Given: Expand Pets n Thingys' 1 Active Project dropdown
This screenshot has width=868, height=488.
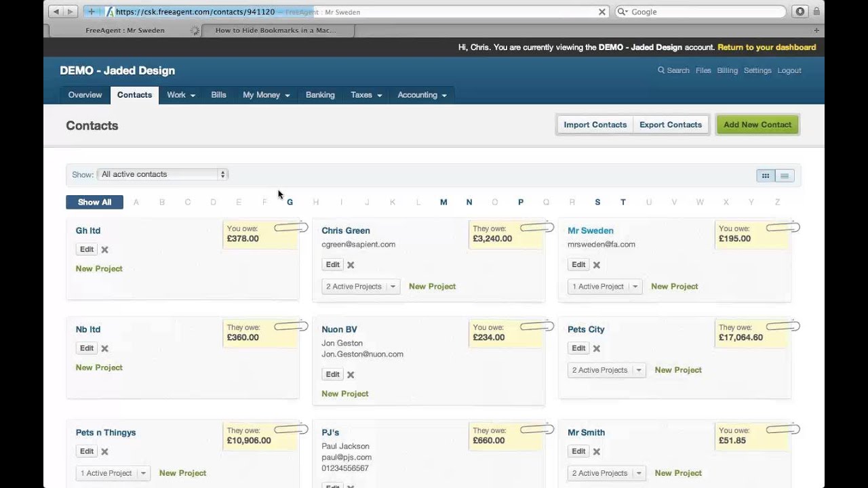Looking at the screenshot, I should (113, 473).
